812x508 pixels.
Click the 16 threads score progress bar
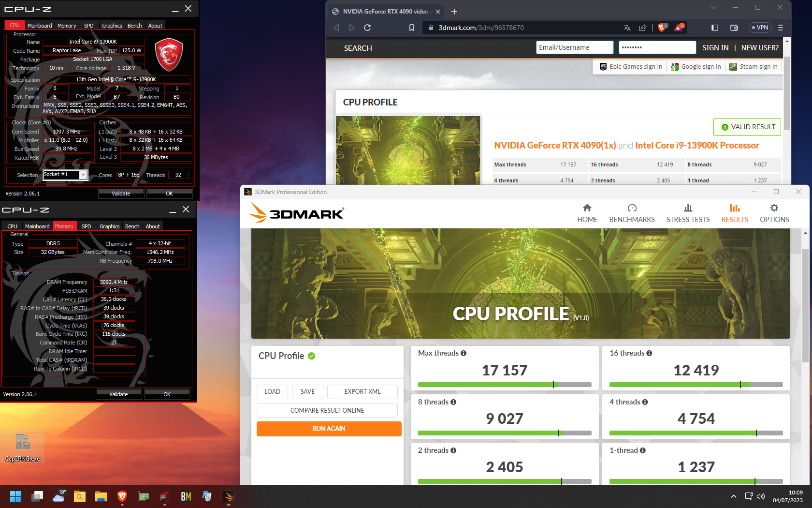[696, 385]
